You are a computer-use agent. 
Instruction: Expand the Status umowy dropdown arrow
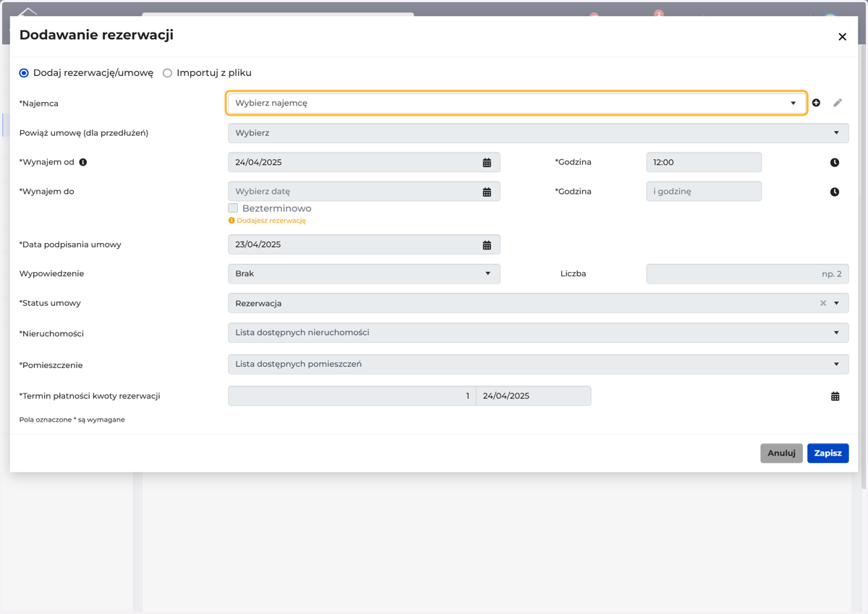837,303
